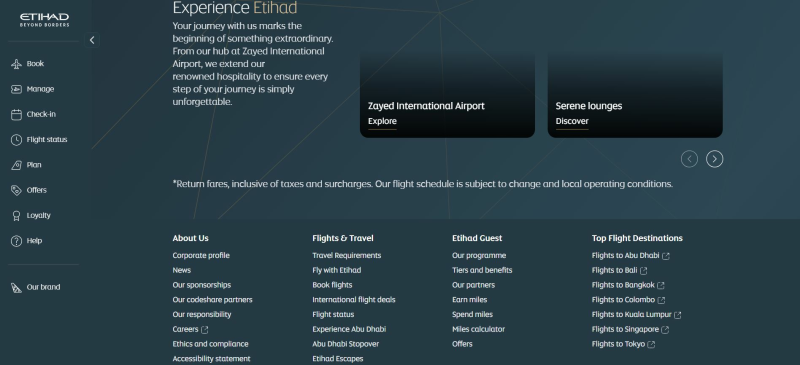The image size is (800, 365).
Task: Open the Flight status menu item
Action: (47, 139)
